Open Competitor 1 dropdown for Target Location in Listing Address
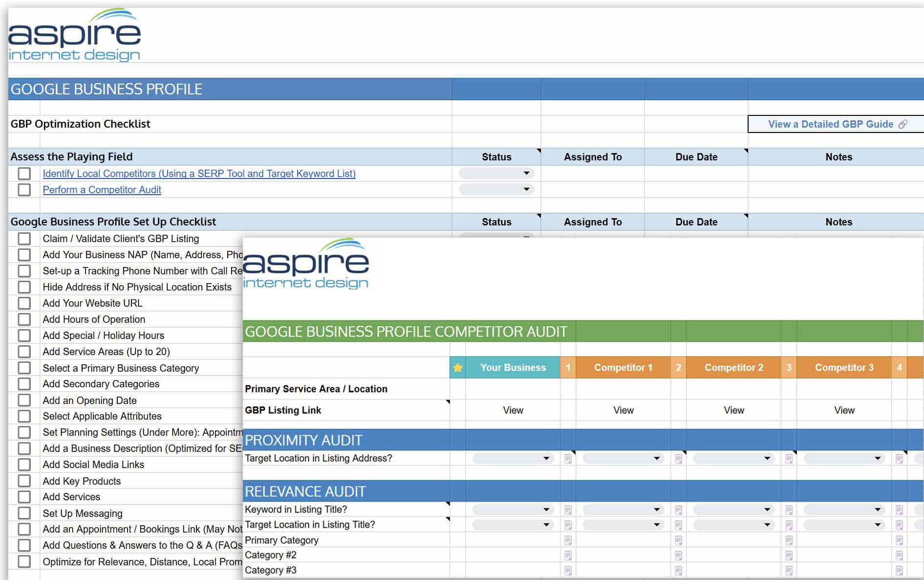Viewport: 924px width, 580px height. [623, 458]
